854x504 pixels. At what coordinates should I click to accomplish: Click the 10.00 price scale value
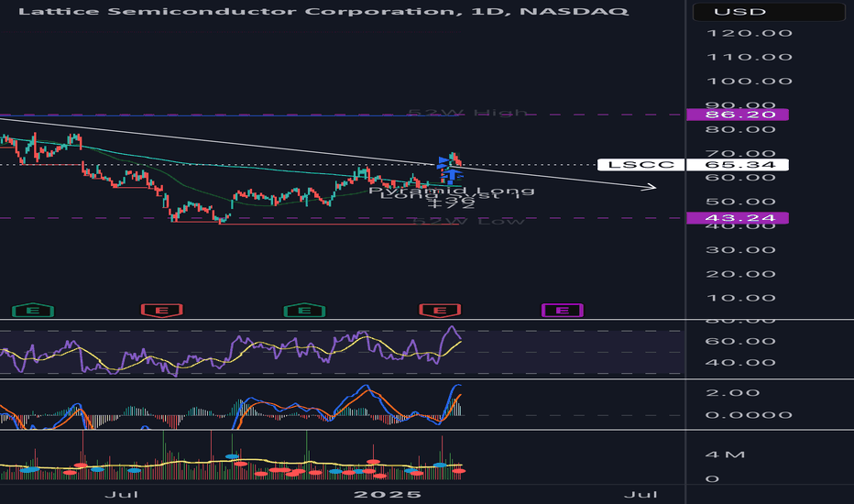tap(740, 298)
